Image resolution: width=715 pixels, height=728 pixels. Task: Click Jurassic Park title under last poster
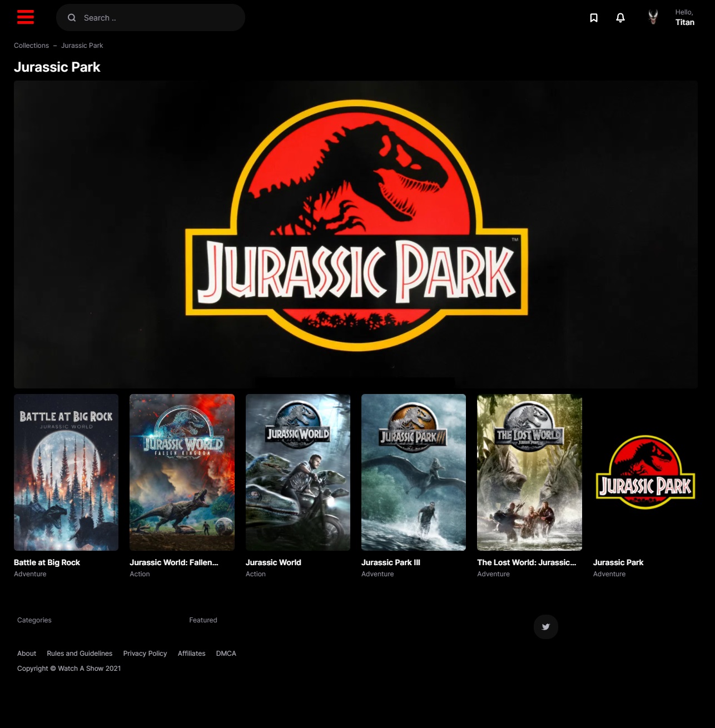click(618, 562)
